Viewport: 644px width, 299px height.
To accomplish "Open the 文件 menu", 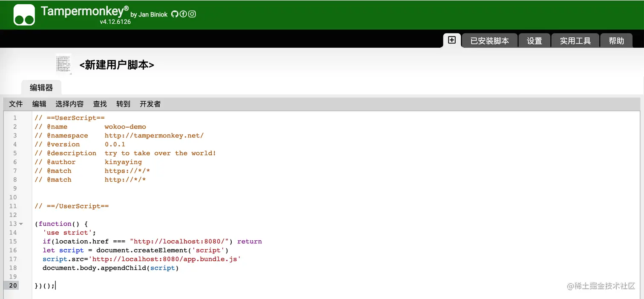I will point(16,104).
